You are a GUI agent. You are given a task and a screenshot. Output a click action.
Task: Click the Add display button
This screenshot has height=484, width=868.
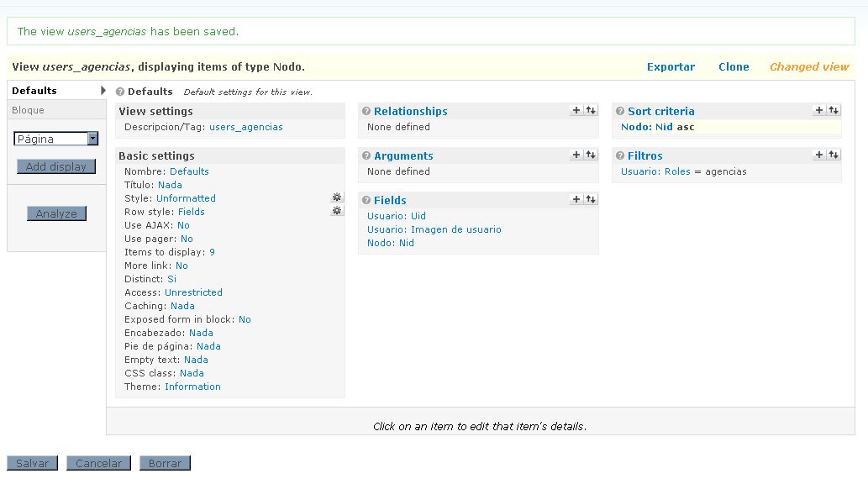coord(55,166)
